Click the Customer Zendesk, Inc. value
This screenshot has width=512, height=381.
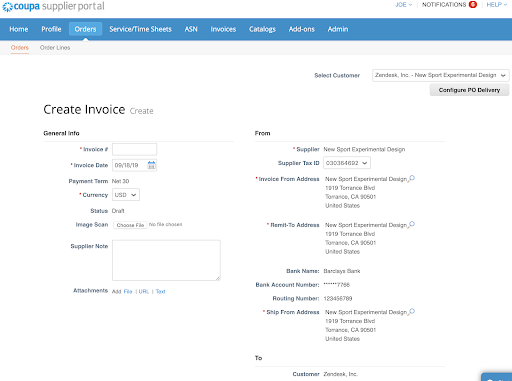click(x=340, y=374)
